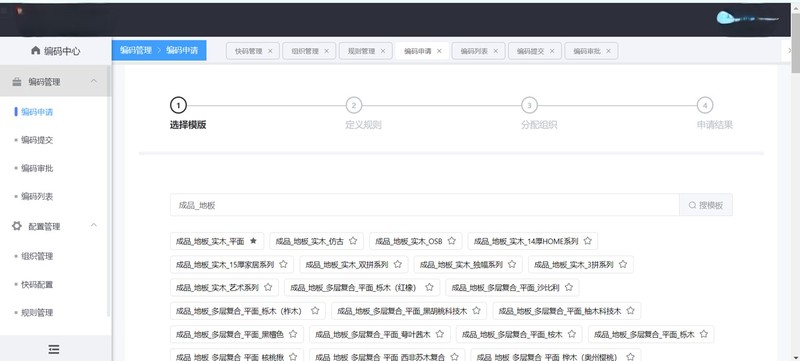800x361 pixels.
Task: Star the 成品_地板_实木_艺术系列 template
Action: (x=268, y=287)
